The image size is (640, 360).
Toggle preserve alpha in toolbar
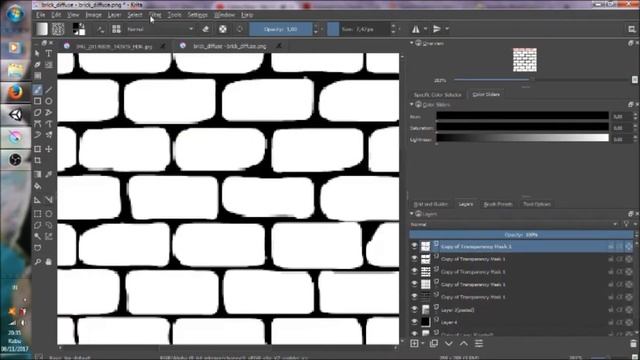[x=223, y=29]
